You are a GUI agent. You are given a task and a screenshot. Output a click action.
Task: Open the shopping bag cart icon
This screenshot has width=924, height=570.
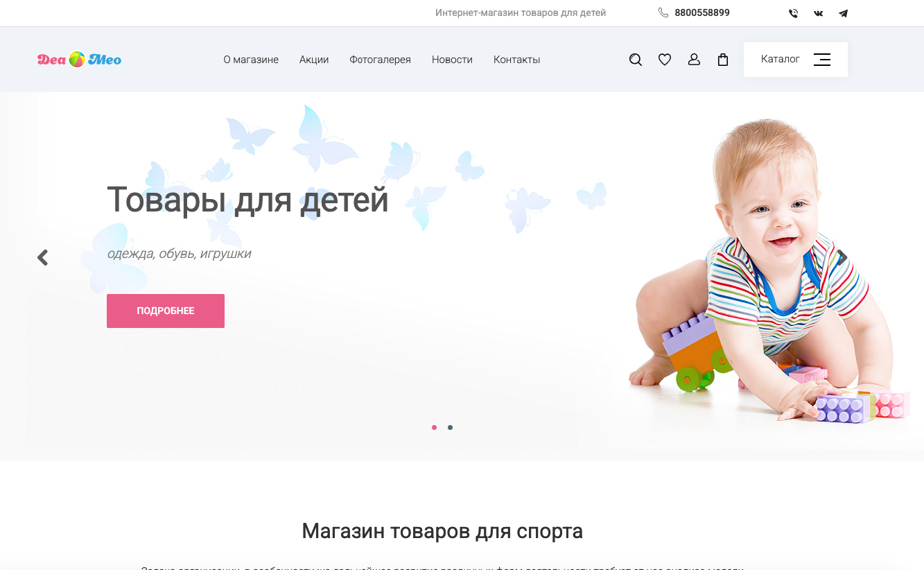(x=723, y=60)
